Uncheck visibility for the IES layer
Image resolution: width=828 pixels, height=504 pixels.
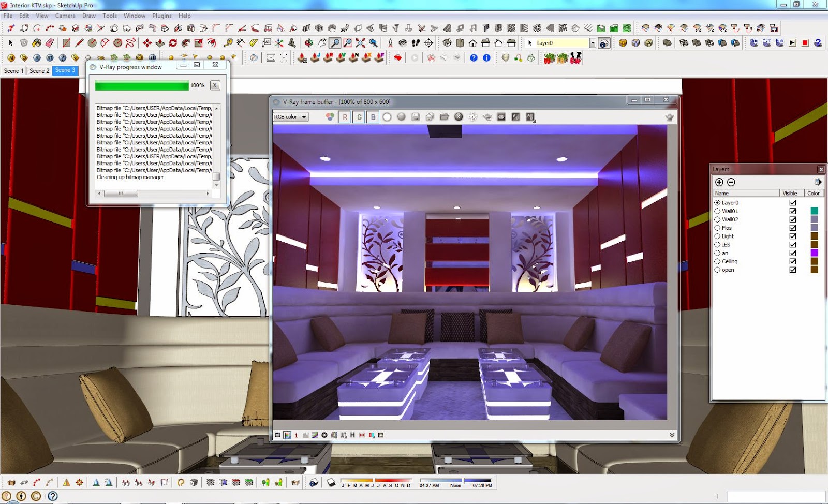point(792,244)
